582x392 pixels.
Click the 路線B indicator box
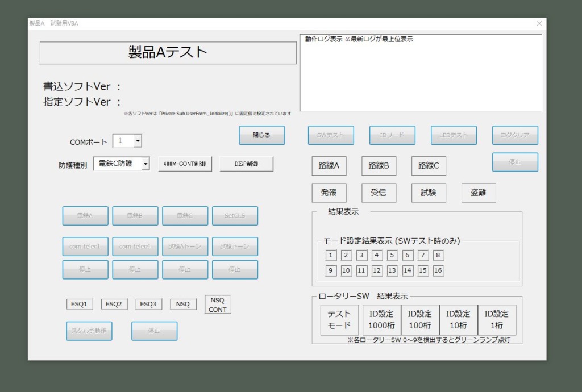379,166
